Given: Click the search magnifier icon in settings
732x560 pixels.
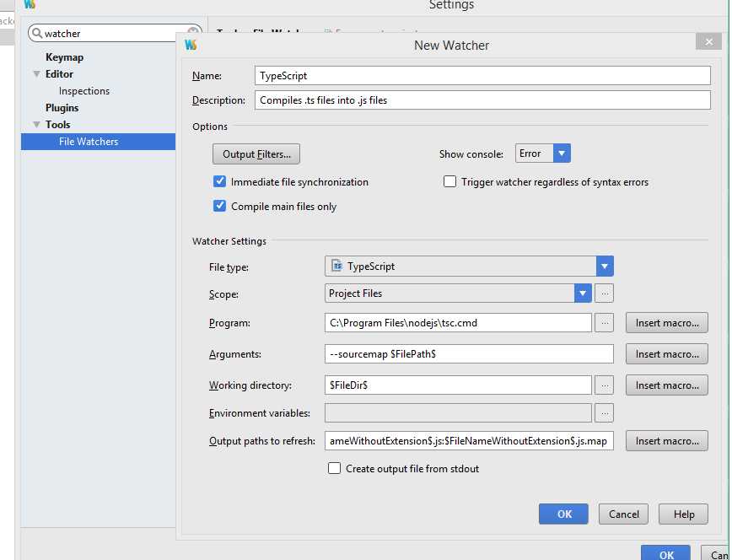Looking at the screenshot, I should pyautogui.click(x=37, y=33).
